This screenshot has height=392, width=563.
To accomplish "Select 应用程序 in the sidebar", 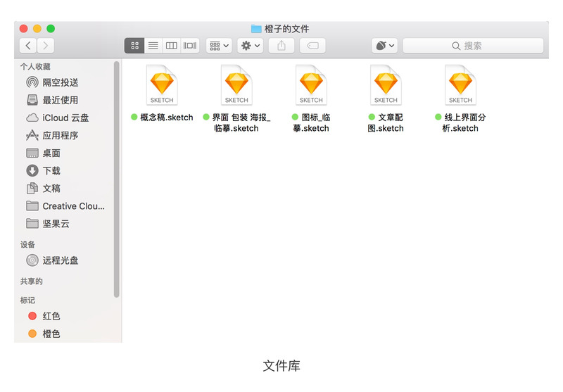I will click(x=52, y=135).
